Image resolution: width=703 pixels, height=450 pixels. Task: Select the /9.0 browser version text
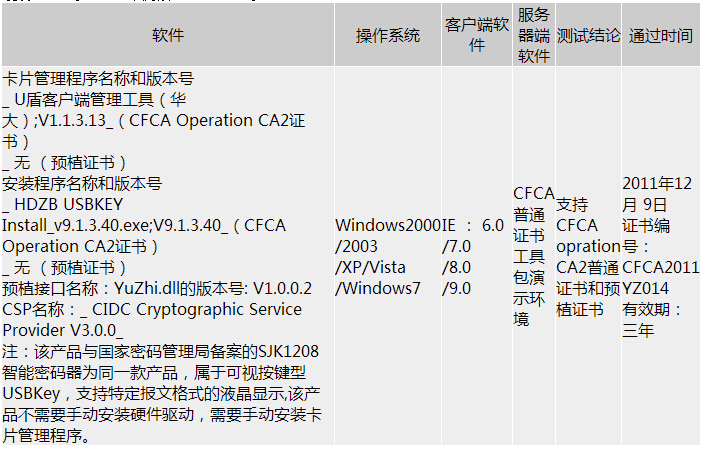click(456, 288)
